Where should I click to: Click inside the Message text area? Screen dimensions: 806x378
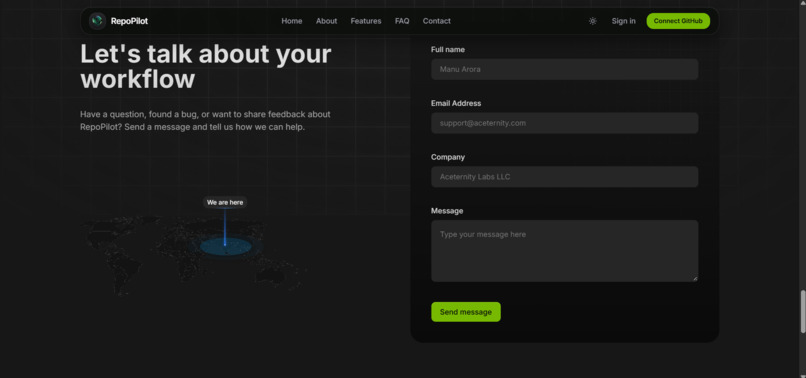(x=564, y=251)
